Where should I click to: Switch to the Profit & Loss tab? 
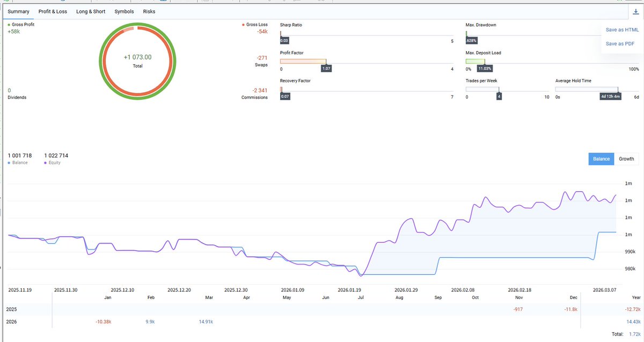pos(53,11)
